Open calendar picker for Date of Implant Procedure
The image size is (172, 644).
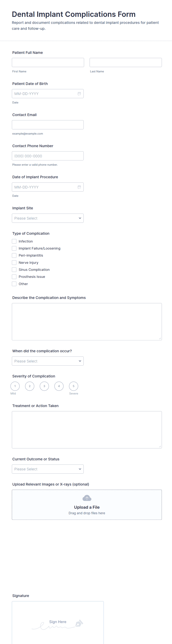[x=79, y=187]
